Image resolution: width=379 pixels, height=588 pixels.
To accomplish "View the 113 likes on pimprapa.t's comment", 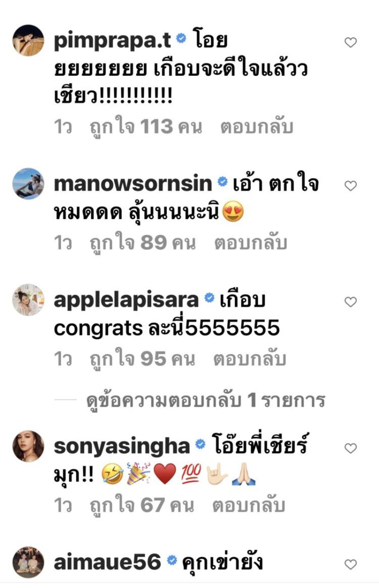I will pyautogui.click(x=146, y=127).
